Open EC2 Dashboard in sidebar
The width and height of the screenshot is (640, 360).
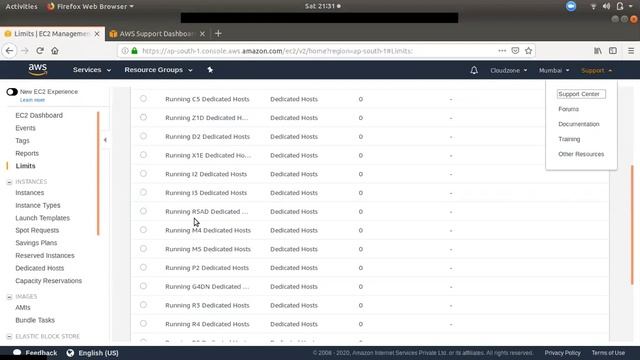(x=39, y=116)
